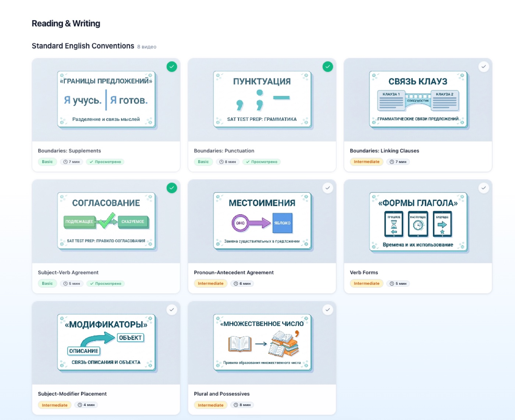The height and width of the screenshot is (420, 515).
Task: Open the «Согласование» video thumbnail
Action: coord(106,222)
